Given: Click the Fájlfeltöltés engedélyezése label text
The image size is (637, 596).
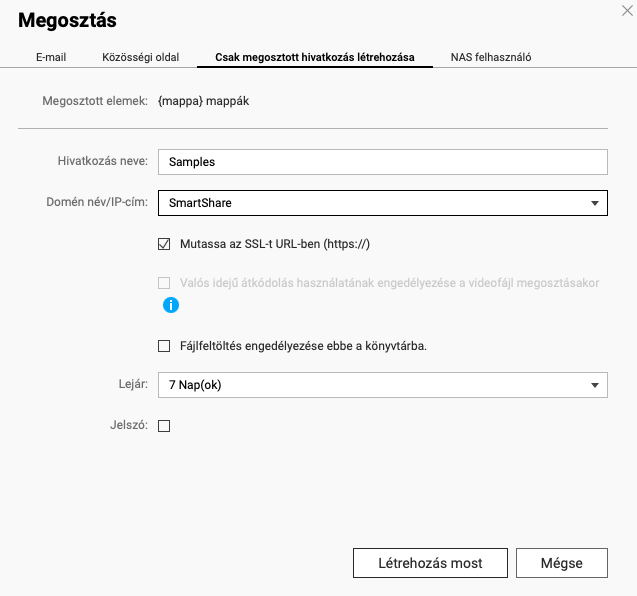Looking at the screenshot, I should (303, 346).
